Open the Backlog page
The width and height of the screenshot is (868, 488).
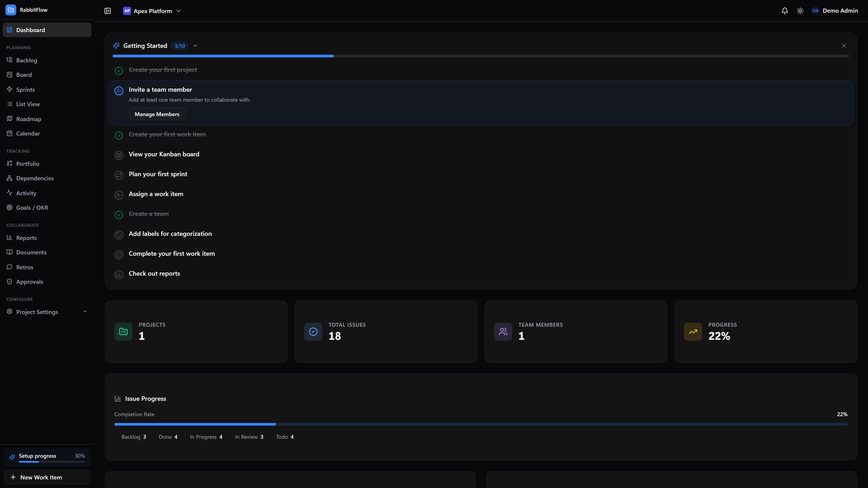pos(47,60)
